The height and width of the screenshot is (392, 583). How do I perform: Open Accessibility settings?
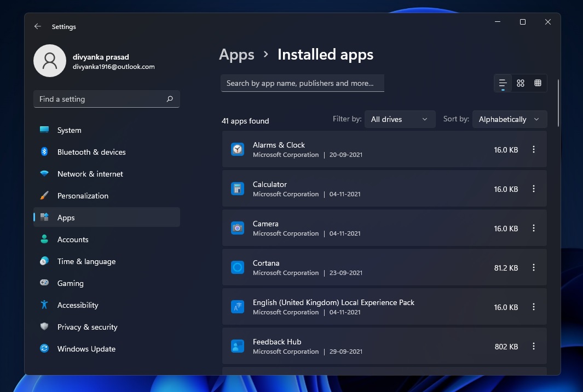pyautogui.click(x=107, y=305)
